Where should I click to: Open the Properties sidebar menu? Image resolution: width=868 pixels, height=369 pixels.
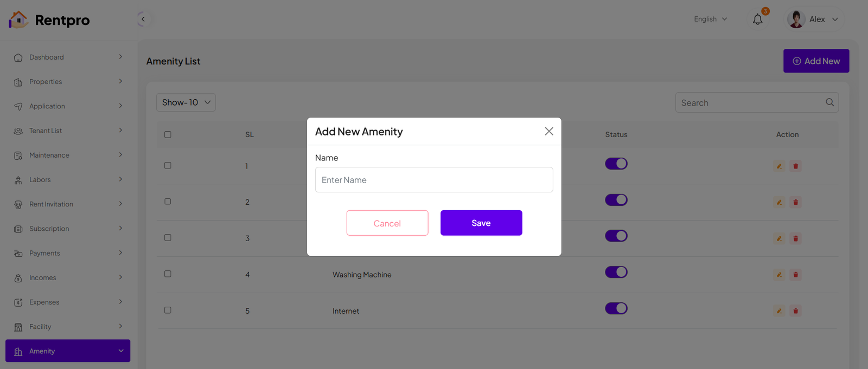(x=68, y=82)
